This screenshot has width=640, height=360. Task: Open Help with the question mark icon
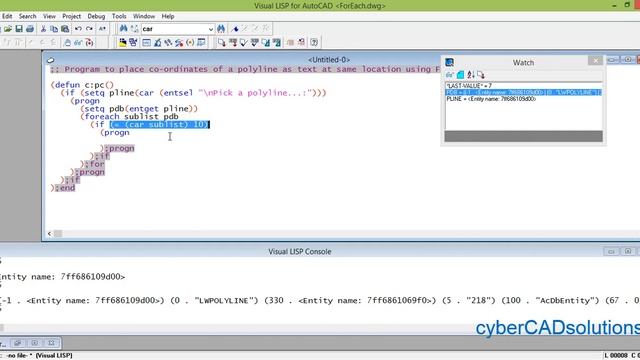pyautogui.click(x=314, y=42)
